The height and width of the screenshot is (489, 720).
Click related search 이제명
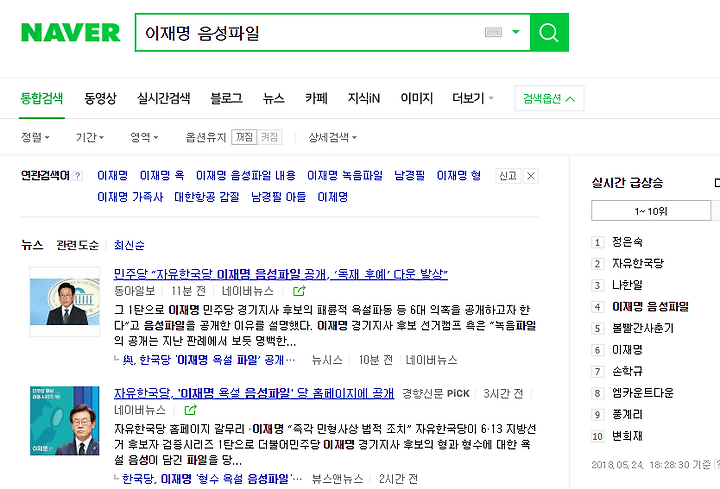pos(332,197)
